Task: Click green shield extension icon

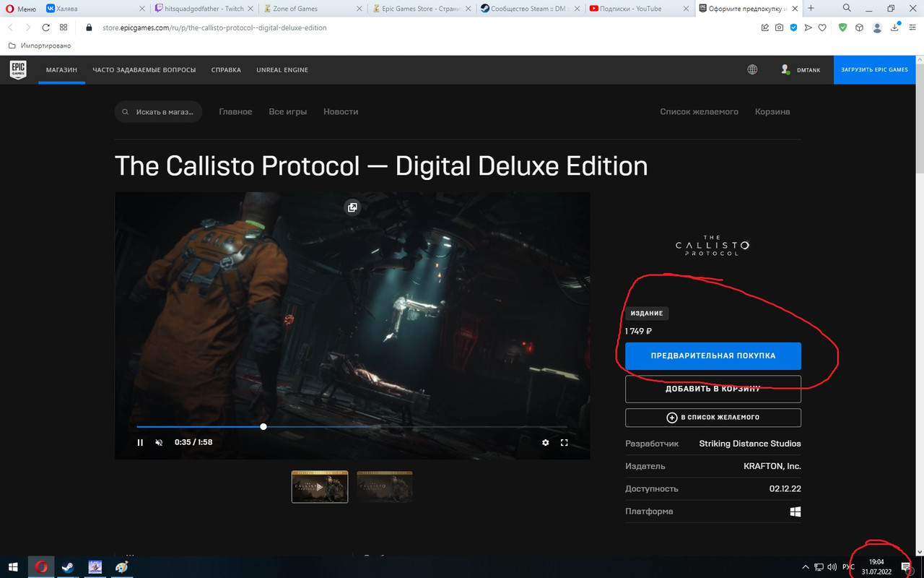Action: (842, 27)
